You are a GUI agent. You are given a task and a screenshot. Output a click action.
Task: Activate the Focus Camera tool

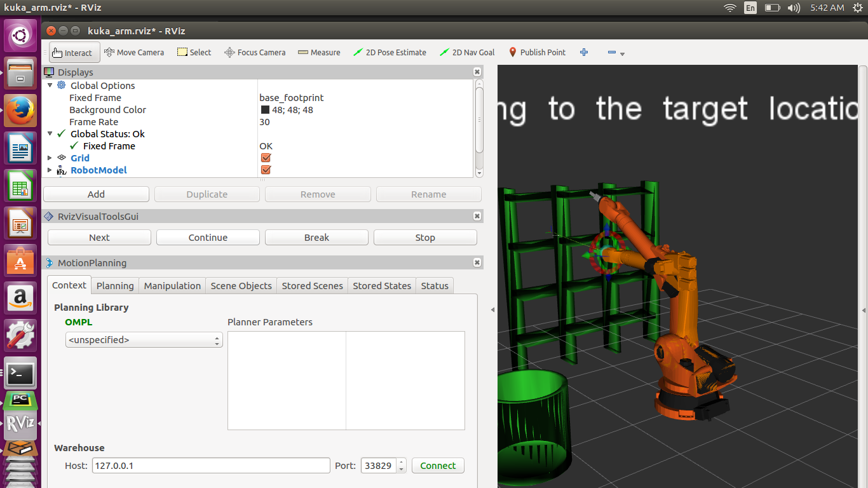[x=255, y=53]
